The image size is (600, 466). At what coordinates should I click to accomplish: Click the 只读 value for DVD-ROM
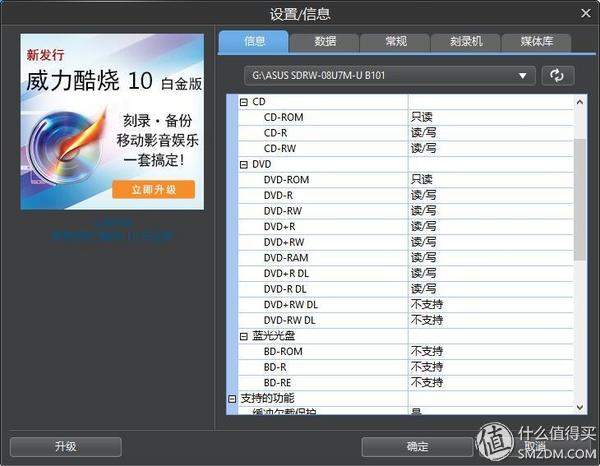pos(422,180)
